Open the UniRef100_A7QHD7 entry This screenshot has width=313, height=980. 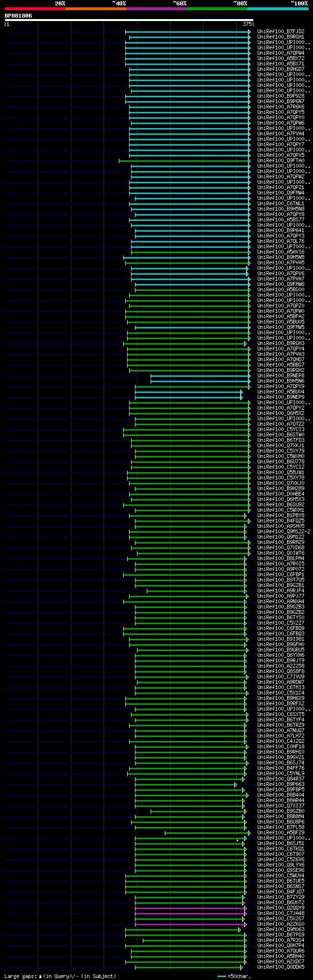tap(281, 359)
